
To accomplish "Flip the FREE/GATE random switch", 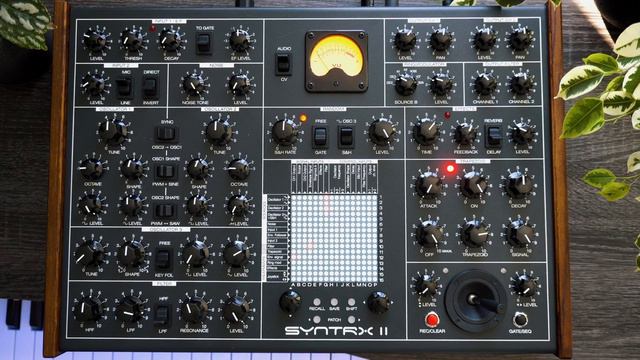I will (x=320, y=137).
